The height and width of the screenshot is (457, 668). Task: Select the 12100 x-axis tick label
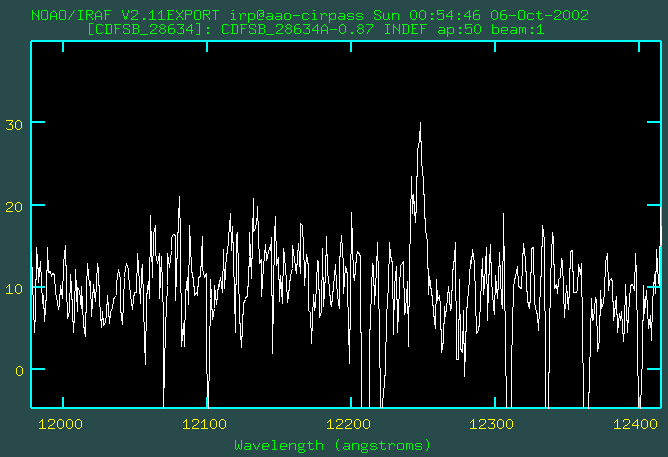[206, 424]
